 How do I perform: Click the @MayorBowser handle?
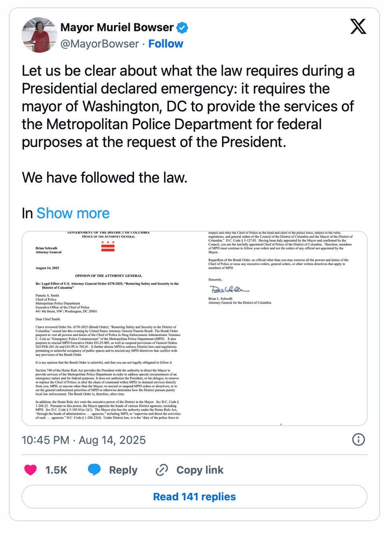(x=100, y=44)
